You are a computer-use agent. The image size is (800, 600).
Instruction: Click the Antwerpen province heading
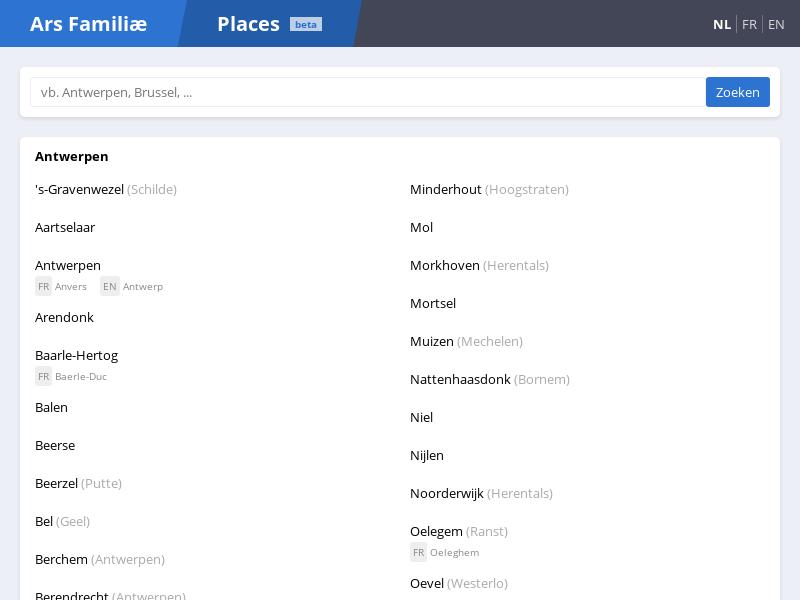point(72,156)
